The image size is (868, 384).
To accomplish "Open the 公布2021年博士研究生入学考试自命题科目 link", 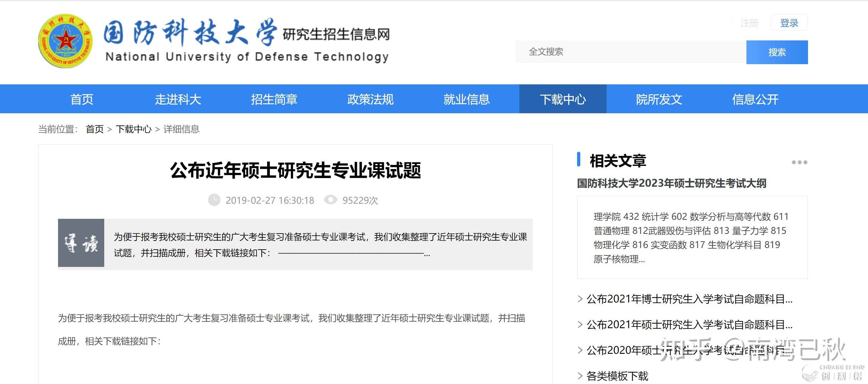I will click(689, 299).
